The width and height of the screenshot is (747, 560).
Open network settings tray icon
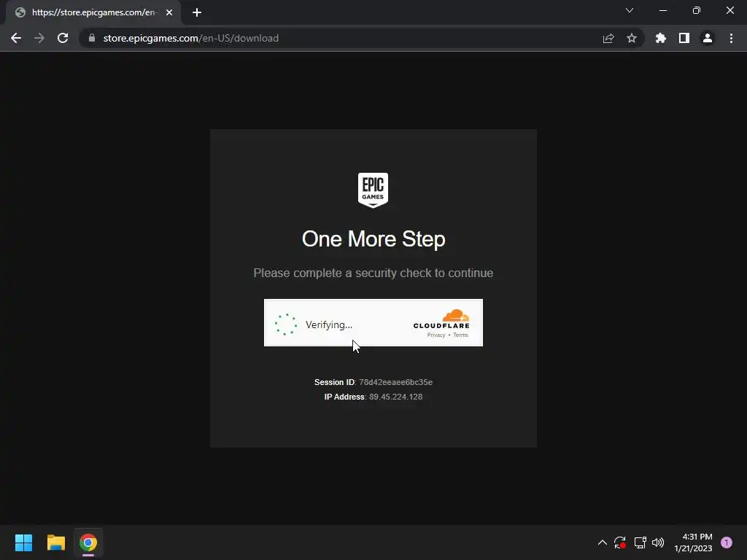(640, 542)
